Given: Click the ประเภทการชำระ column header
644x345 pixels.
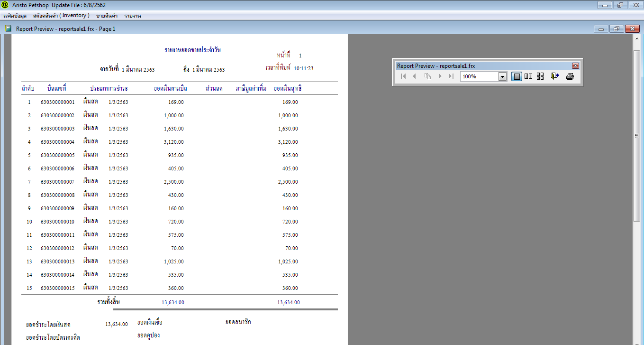Looking at the screenshot, I should pyautogui.click(x=109, y=88).
